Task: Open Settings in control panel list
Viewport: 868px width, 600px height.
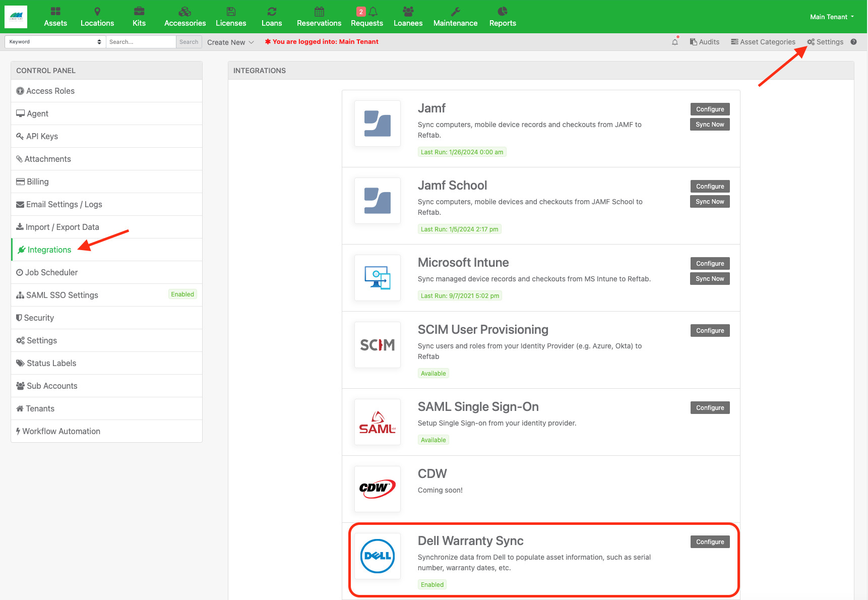Action: [x=106, y=340]
